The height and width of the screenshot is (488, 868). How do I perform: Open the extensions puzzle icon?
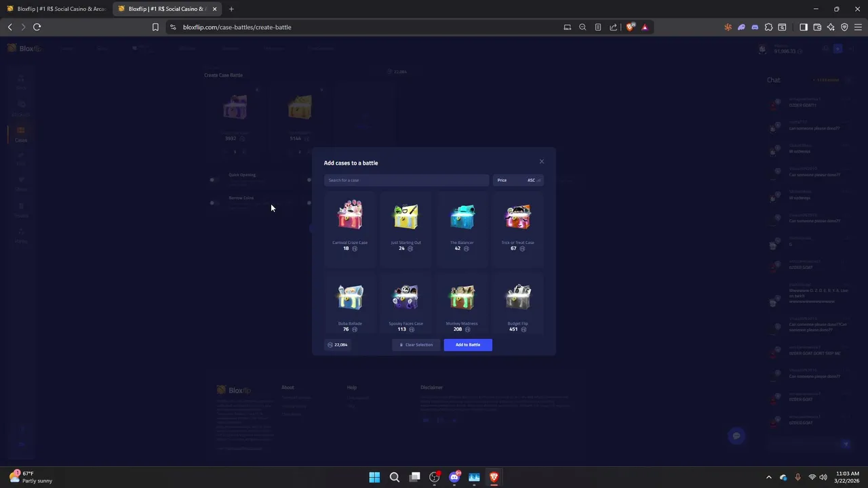768,27
